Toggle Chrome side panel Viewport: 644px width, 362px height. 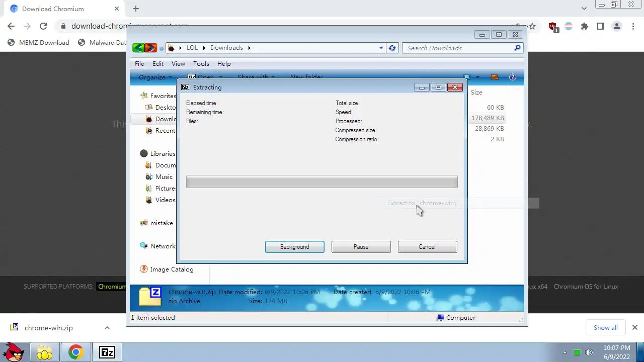pos(600,26)
